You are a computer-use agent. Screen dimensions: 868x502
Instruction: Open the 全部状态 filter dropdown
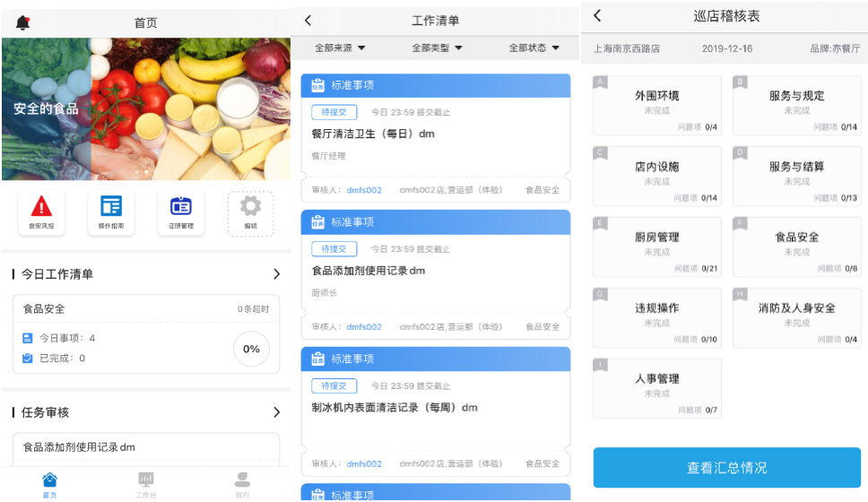534,48
